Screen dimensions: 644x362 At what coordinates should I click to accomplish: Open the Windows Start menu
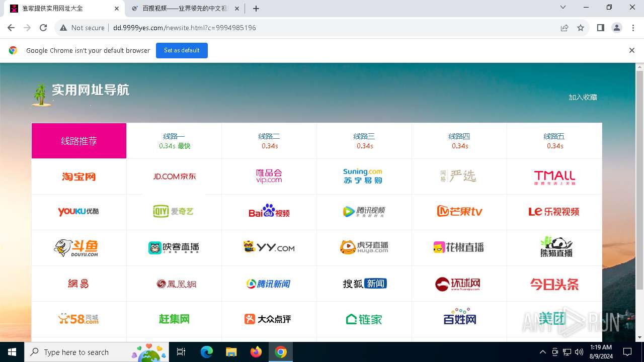point(12,352)
